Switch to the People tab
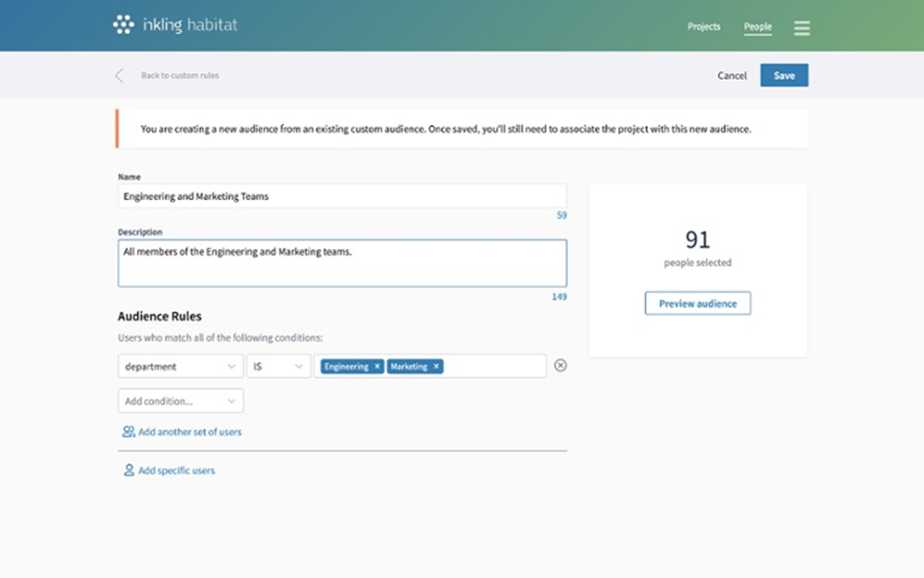924x578 pixels. (x=757, y=26)
